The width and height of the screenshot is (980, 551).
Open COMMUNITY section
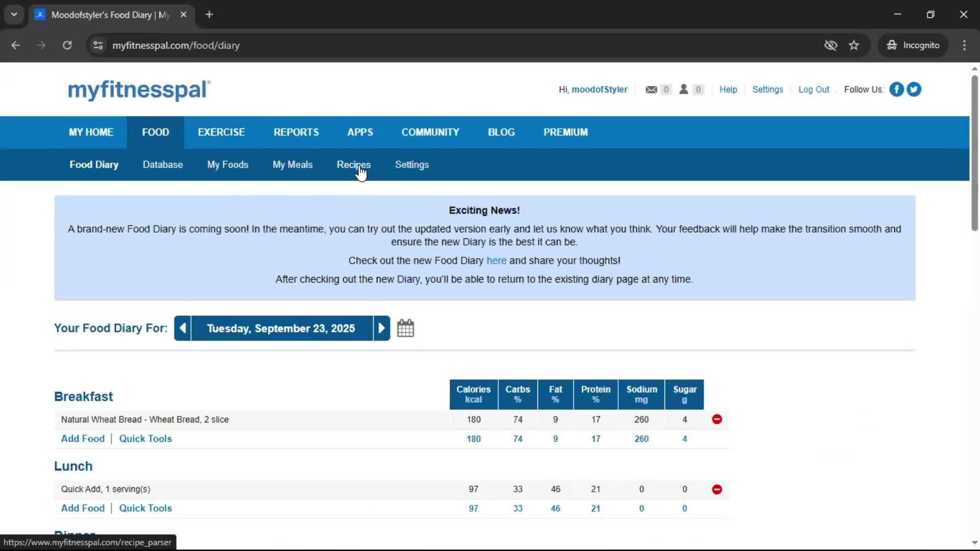coord(430,132)
